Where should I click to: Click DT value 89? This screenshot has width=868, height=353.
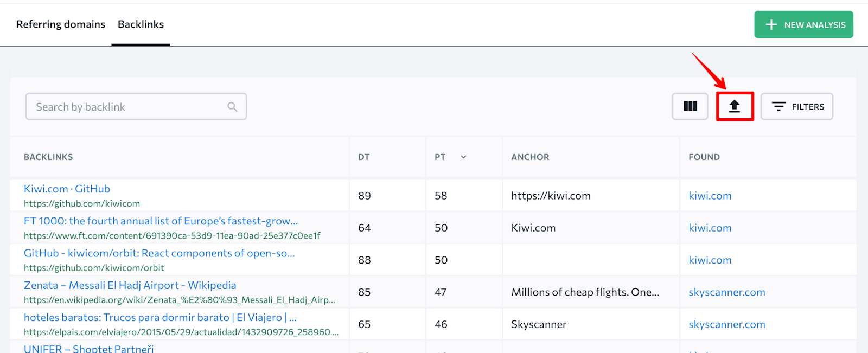pyautogui.click(x=365, y=196)
